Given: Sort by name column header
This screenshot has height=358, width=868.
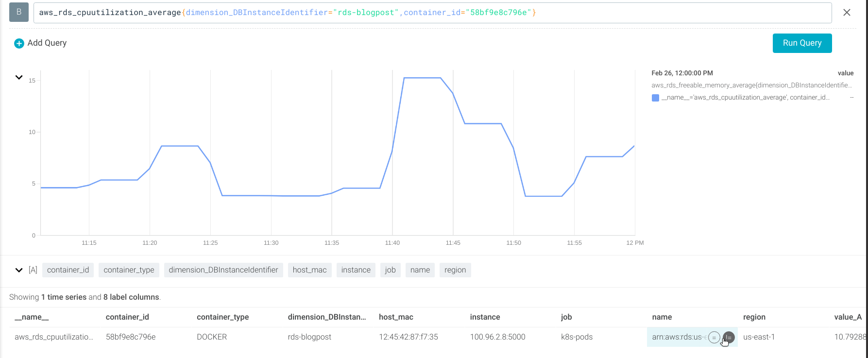Looking at the screenshot, I should pyautogui.click(x=662, y=317).
